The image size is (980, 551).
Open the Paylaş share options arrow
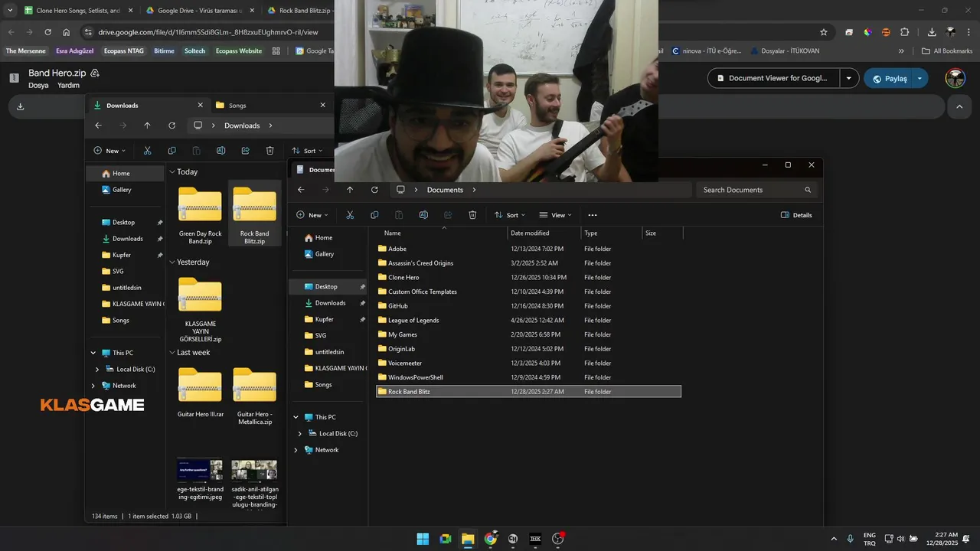pyautogui.click(x=920, y=78)
